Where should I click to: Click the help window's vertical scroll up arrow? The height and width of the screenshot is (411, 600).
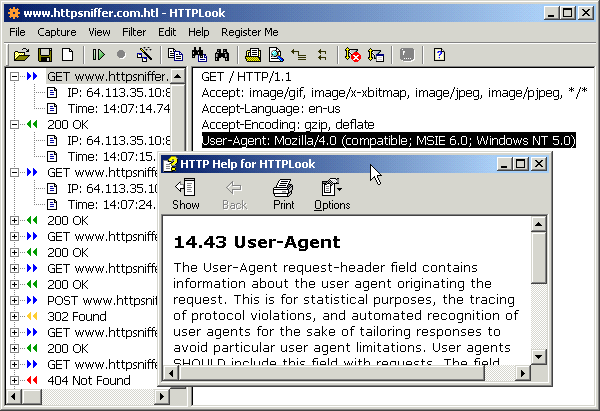pyautogui.click(x=538, y=224)
